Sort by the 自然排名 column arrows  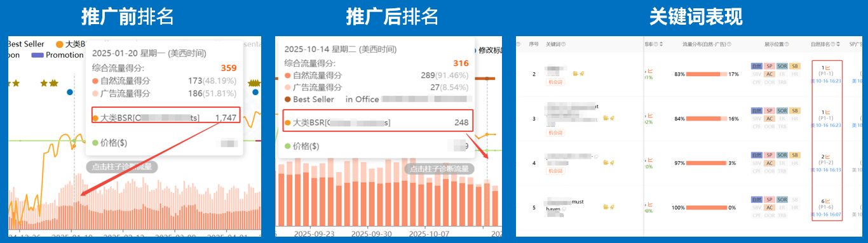(x=839, y=44)
